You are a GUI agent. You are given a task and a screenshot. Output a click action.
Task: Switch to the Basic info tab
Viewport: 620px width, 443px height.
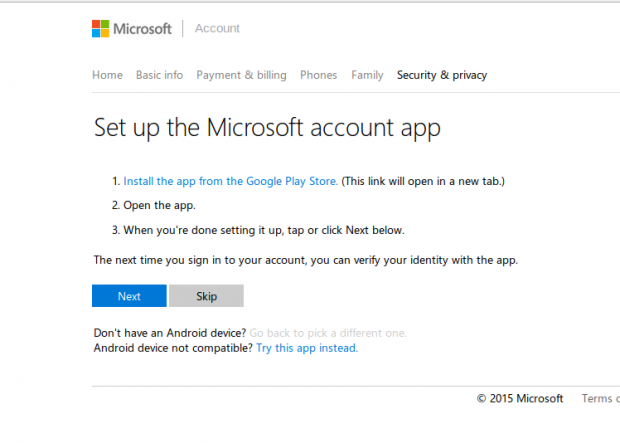click(x=159, y=75)
